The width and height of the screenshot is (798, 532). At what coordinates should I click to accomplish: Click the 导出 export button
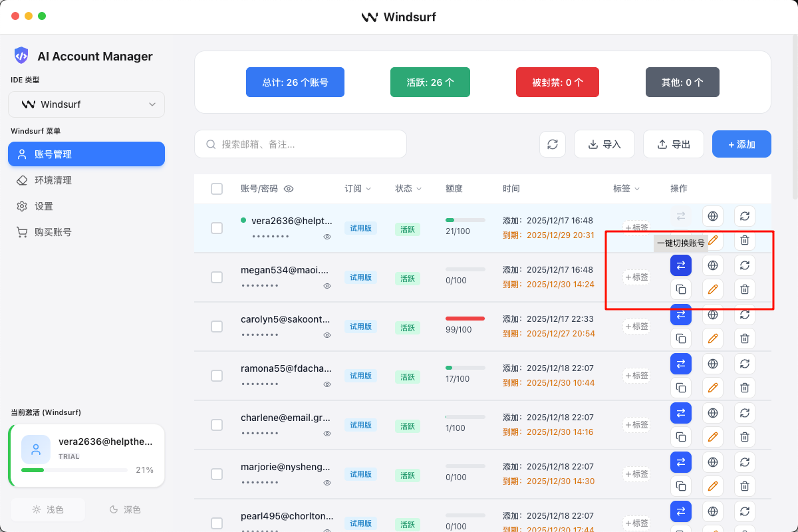(673, 144)
